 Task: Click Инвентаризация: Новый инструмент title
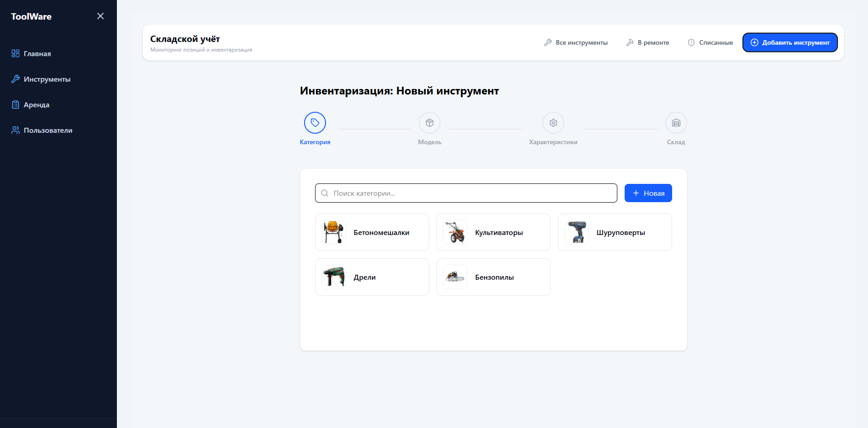(x=400, y=91)
